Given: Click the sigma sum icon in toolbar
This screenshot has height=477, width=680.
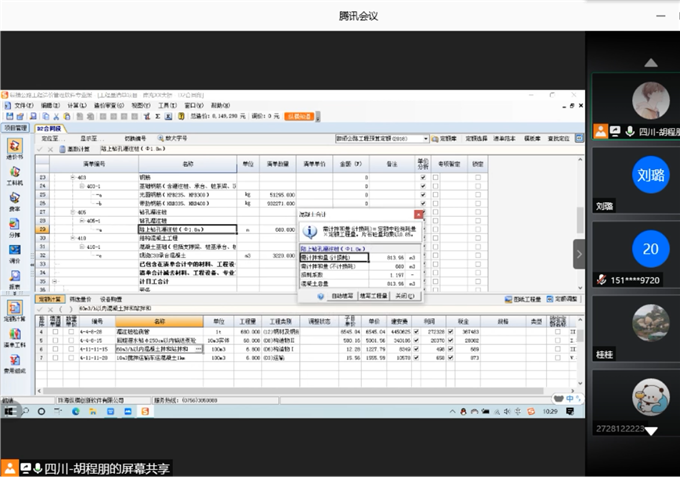Looking at the screenshot, I should 158,117.
